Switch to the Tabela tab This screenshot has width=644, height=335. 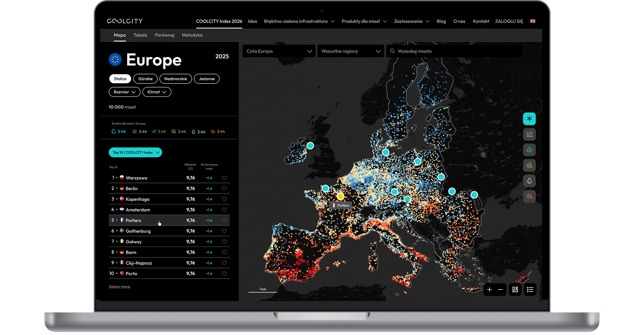click(140, 35)
